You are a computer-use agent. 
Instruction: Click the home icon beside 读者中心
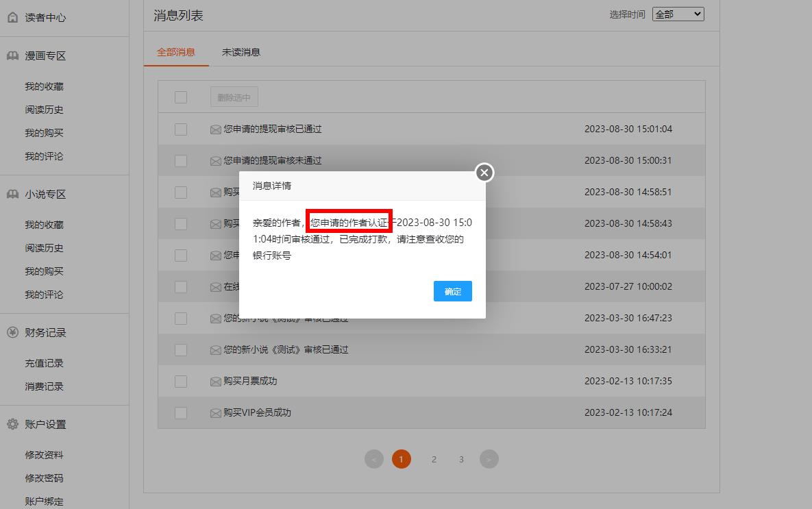click(x=12, y=17)
